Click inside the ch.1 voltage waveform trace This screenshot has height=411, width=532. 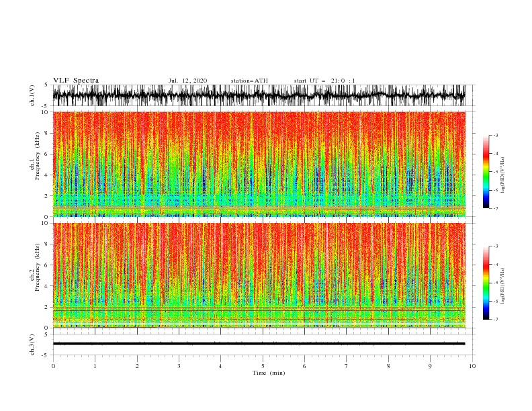pos(259,95)
